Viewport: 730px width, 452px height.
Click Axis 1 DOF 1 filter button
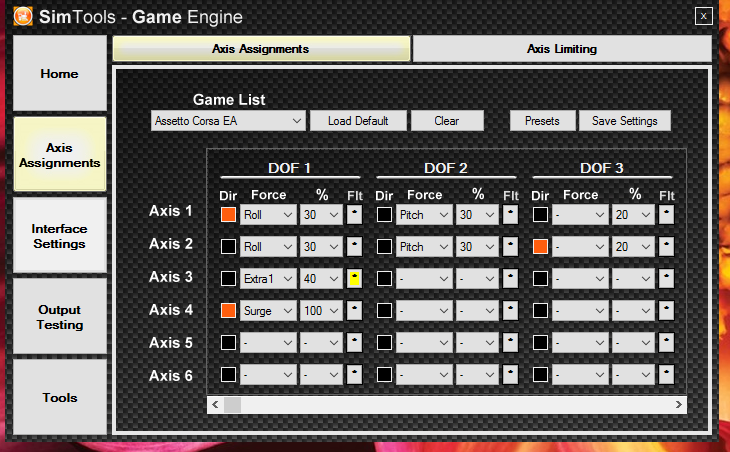(354, 215)
